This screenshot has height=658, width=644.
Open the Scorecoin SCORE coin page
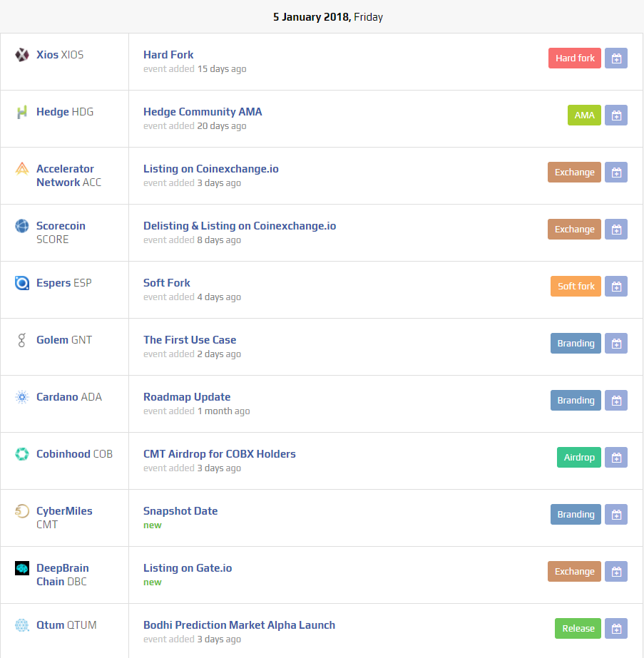[61, 233]
